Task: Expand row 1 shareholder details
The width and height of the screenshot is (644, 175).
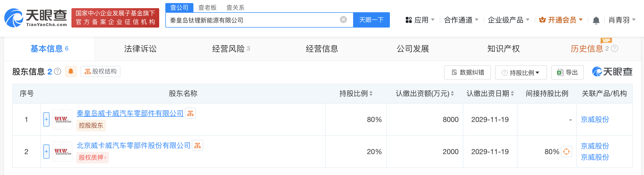Action: coord(46,119)
